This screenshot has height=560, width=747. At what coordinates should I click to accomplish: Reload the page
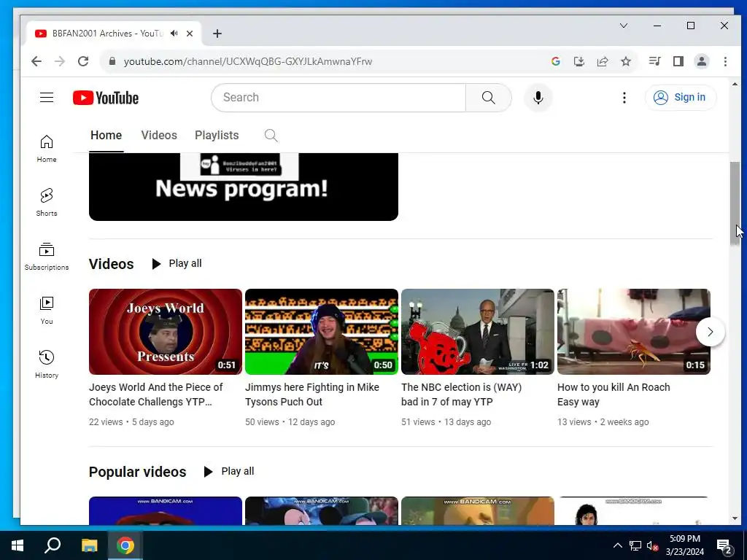[x=83, y=61]
